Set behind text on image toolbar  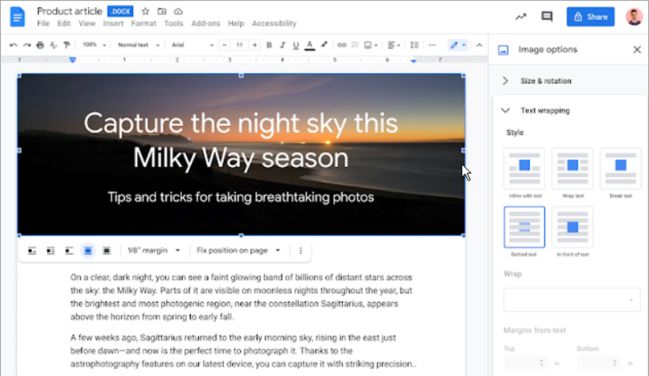tap(88, 251)
